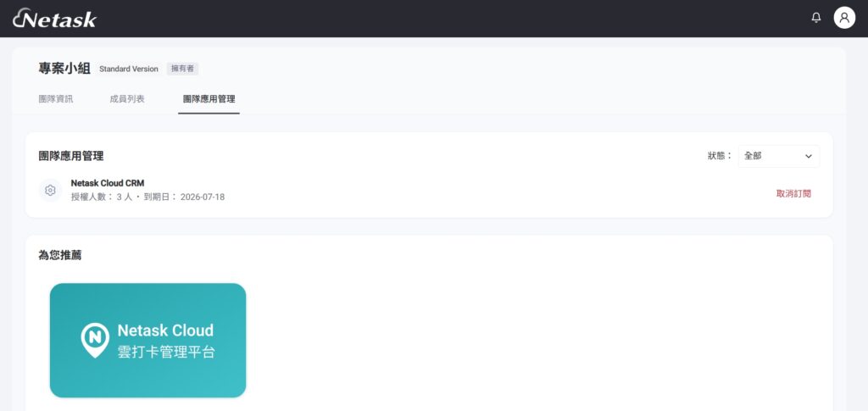The image size is (868, 411).
Task: Click the Netask logo in header
Action: pos(54,19)
